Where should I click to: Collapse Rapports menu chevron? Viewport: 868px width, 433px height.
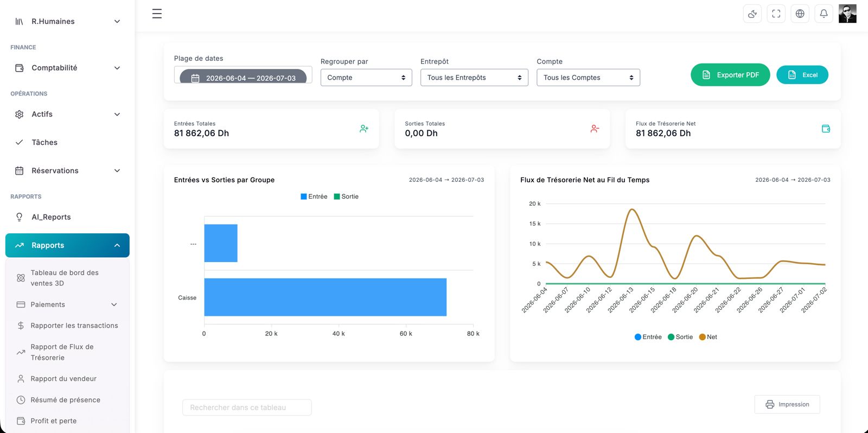tap(117, 245)
